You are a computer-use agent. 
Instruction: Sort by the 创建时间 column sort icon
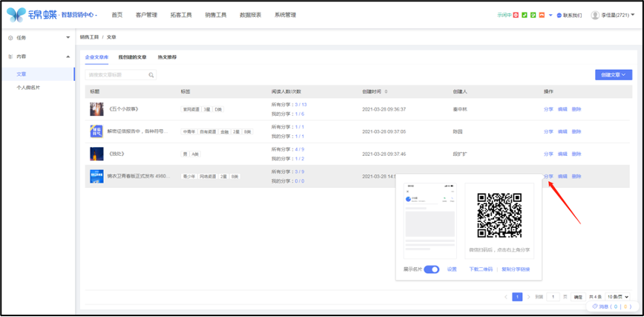(386, 92)
